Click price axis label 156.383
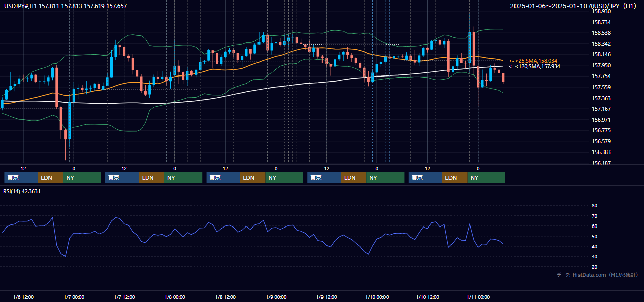 pos(601,152)
